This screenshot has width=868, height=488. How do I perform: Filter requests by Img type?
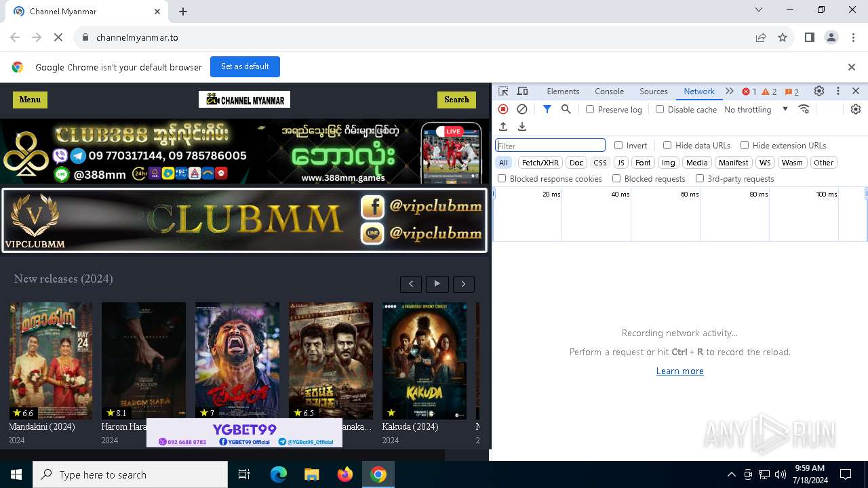(x=669, y=163)
